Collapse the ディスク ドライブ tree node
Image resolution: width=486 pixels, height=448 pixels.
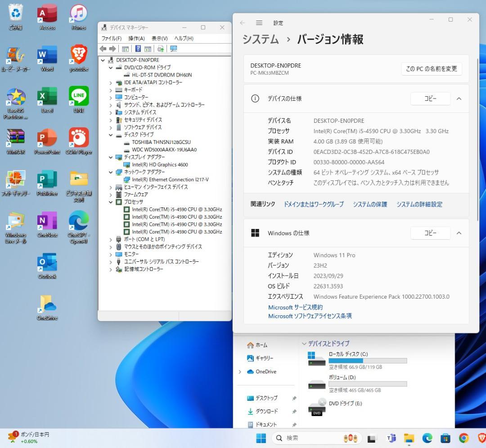[111, 134]
